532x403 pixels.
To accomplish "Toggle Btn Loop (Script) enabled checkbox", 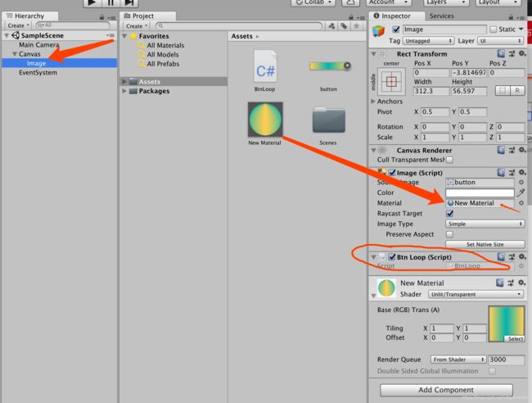I will tap(392, 256).
